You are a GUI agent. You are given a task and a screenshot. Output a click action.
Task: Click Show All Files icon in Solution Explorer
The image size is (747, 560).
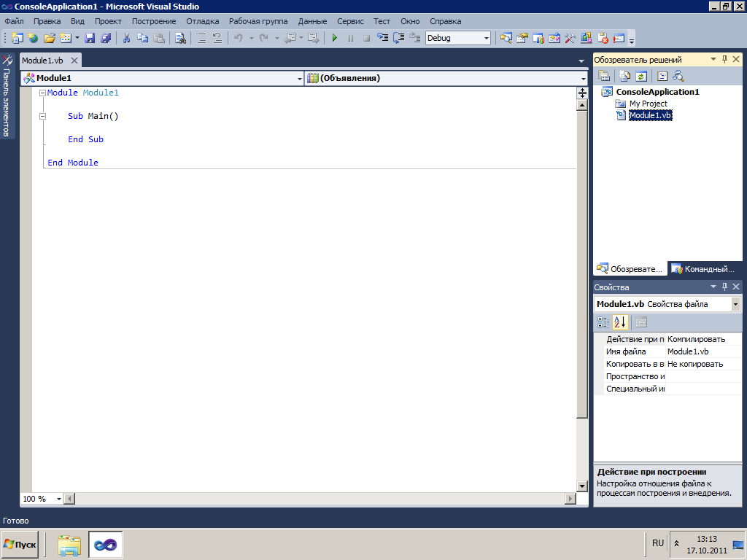[625, 76]
